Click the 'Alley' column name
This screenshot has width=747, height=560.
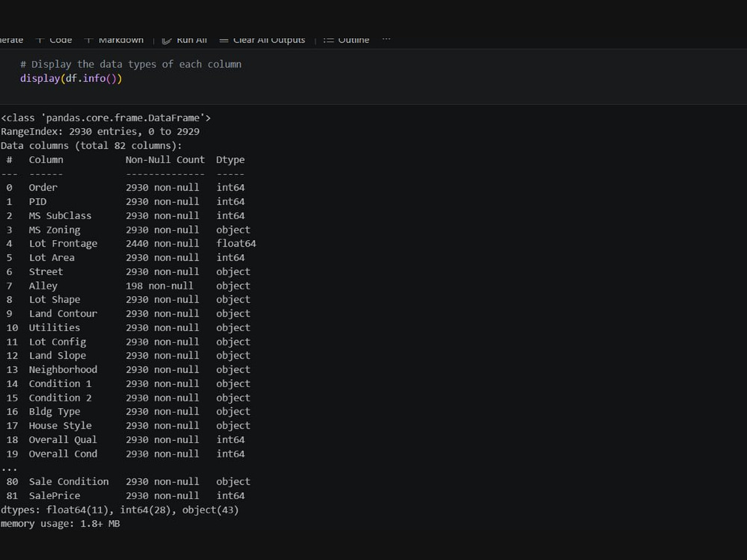coord(43,286)
